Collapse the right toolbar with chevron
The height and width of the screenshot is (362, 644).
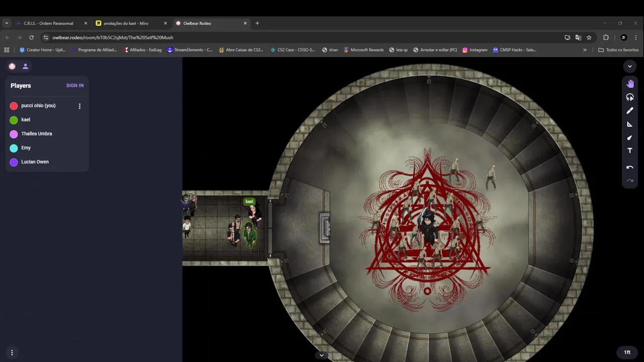(x=630, y=66)
